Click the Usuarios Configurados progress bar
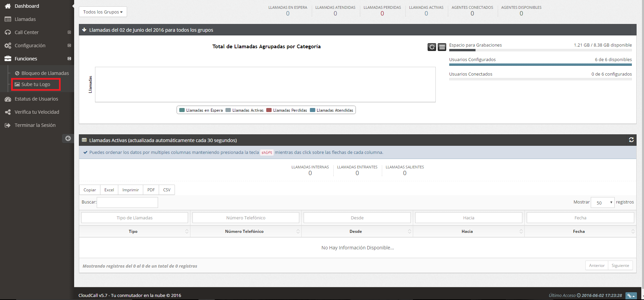 pos(541,64)
